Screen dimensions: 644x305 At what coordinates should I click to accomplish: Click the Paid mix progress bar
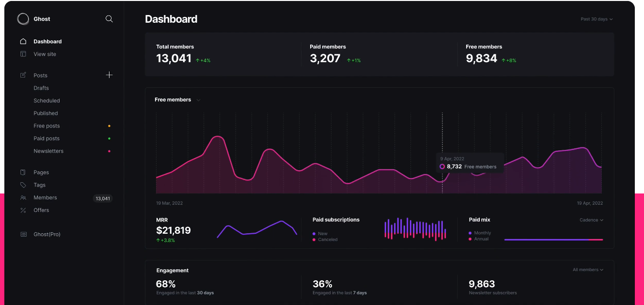tap(553, 240)
